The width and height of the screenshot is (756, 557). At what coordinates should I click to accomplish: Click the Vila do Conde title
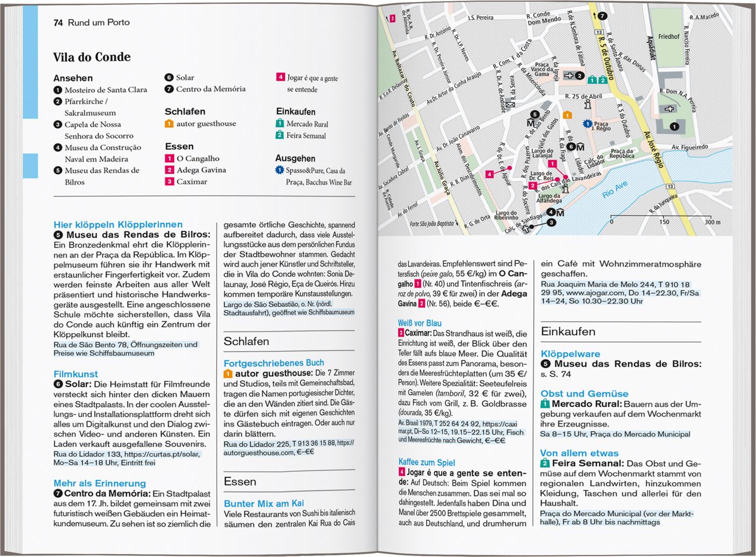pyautogui.click(x=92, y=57)
